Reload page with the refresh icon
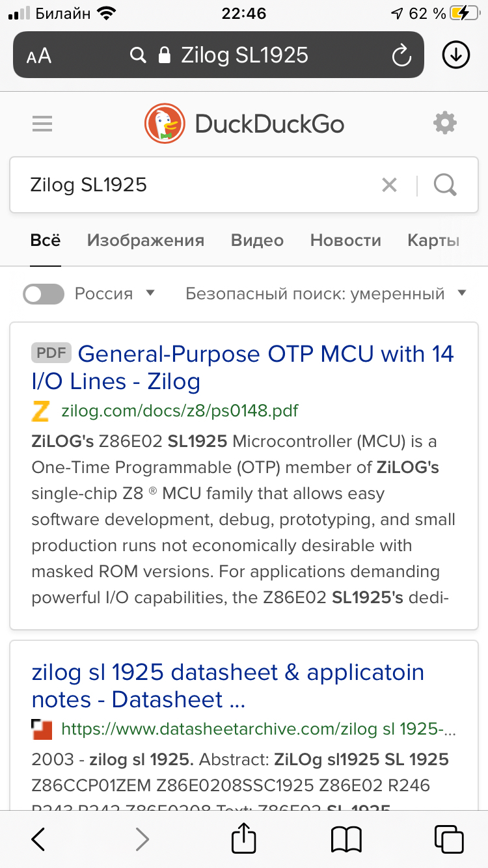The width and height of the screenshot is (488, 868). click(401, 55)
